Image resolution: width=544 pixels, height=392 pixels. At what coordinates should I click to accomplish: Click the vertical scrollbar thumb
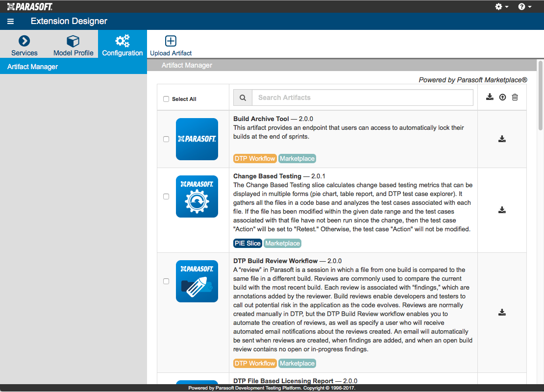[540, 96]
